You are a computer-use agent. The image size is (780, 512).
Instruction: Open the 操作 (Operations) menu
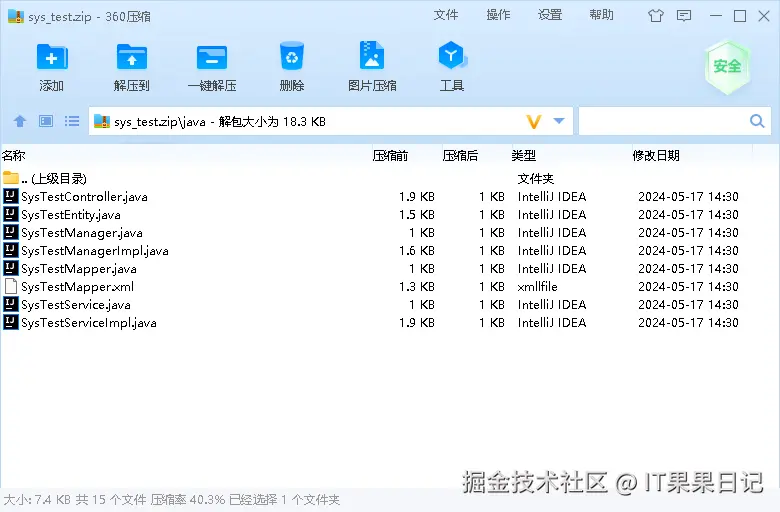(x=498, y=15)
